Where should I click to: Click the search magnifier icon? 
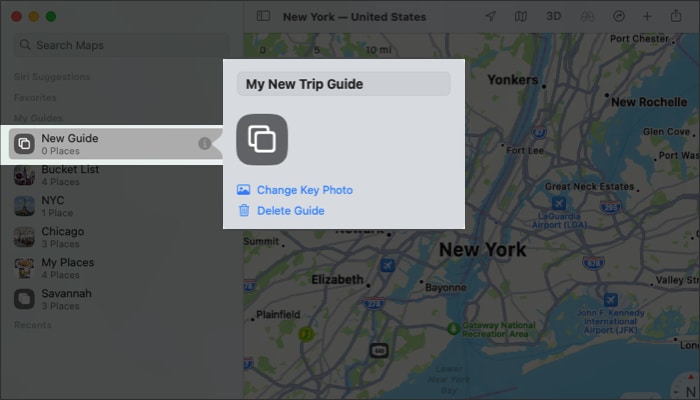pyautogui.click(x=25, y=45)
